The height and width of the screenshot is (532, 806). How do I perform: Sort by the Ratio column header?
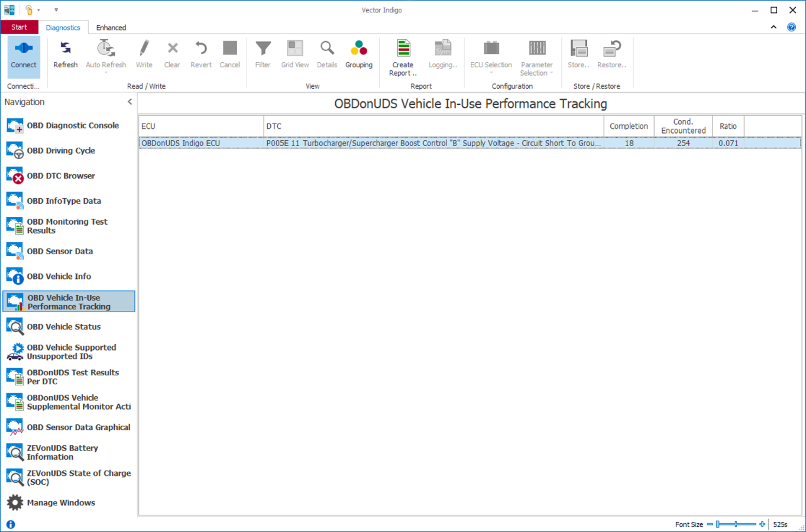729,126
